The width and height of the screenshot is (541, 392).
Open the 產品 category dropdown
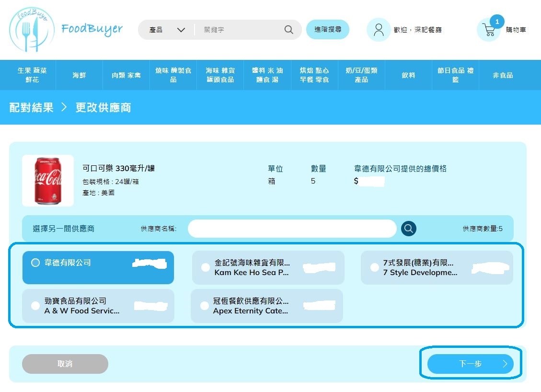(167, 30)
